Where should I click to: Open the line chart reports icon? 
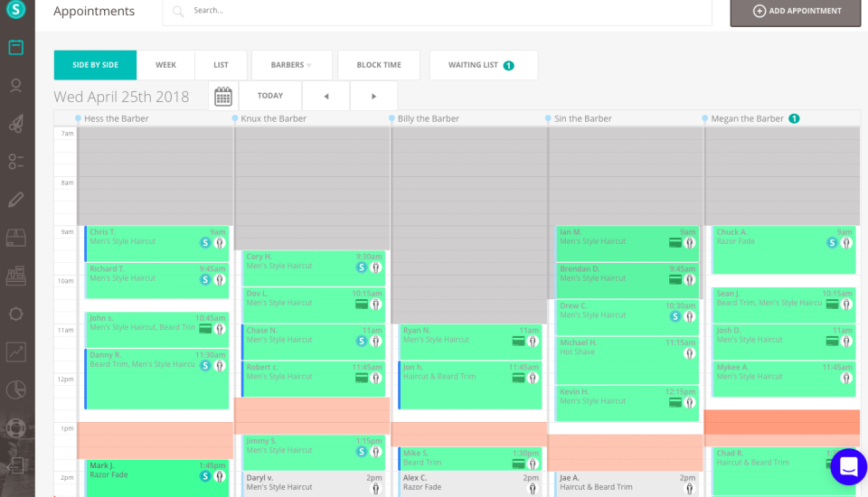pos(16,352)
